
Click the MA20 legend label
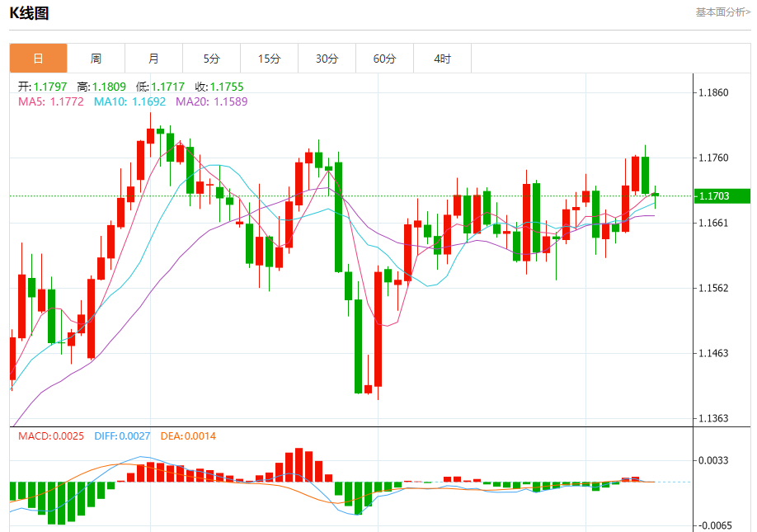209,101
